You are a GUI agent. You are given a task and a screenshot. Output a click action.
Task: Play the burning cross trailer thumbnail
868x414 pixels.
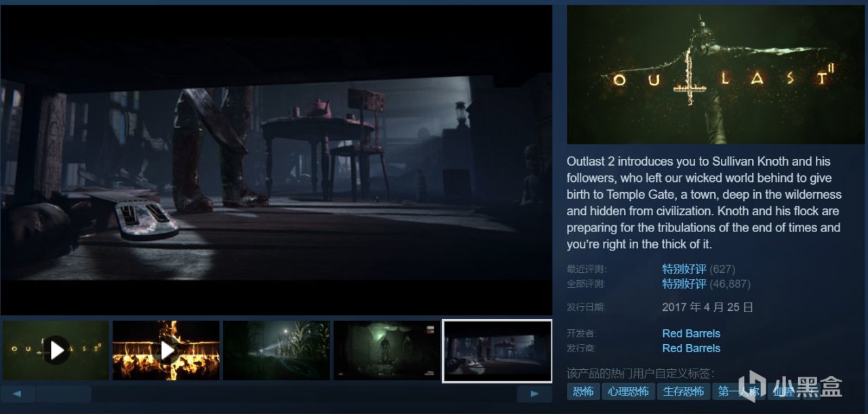(x=166, y=350)
